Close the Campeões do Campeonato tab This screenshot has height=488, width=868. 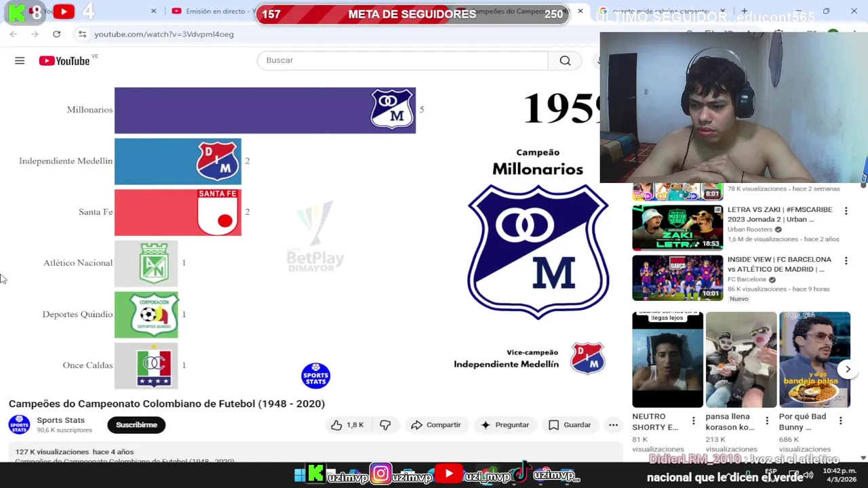580,11
